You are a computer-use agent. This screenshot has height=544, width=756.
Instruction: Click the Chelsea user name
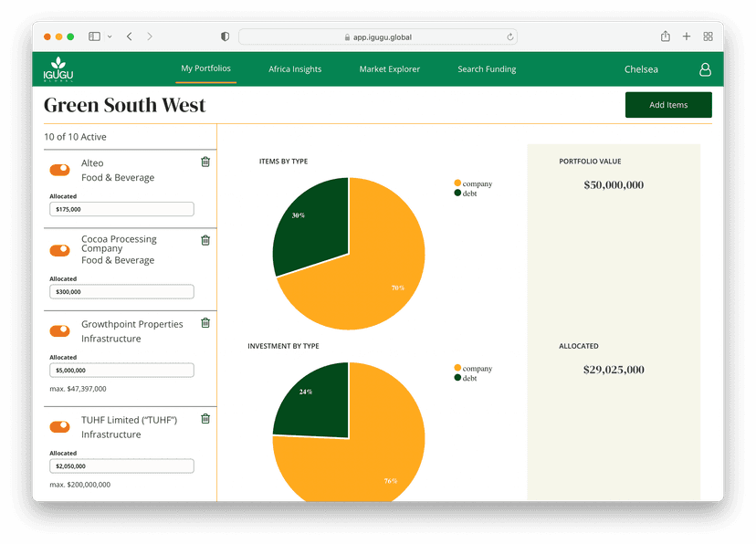coord(641,69)
